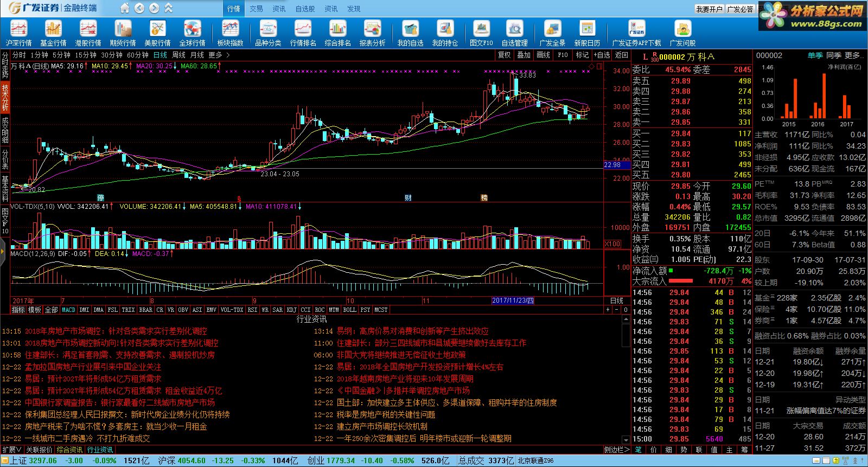
Task: Expand 侧边栏 sidebar toggle
Action: (x=617, y=450)
